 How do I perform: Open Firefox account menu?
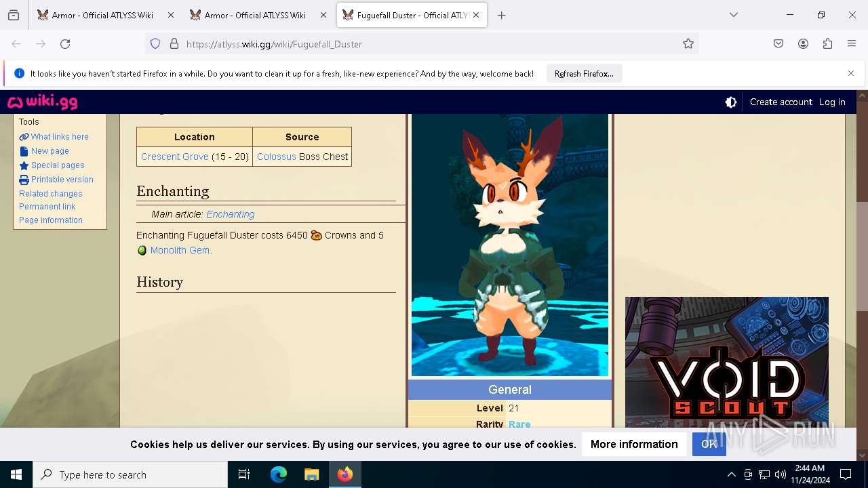coord(803,43)
